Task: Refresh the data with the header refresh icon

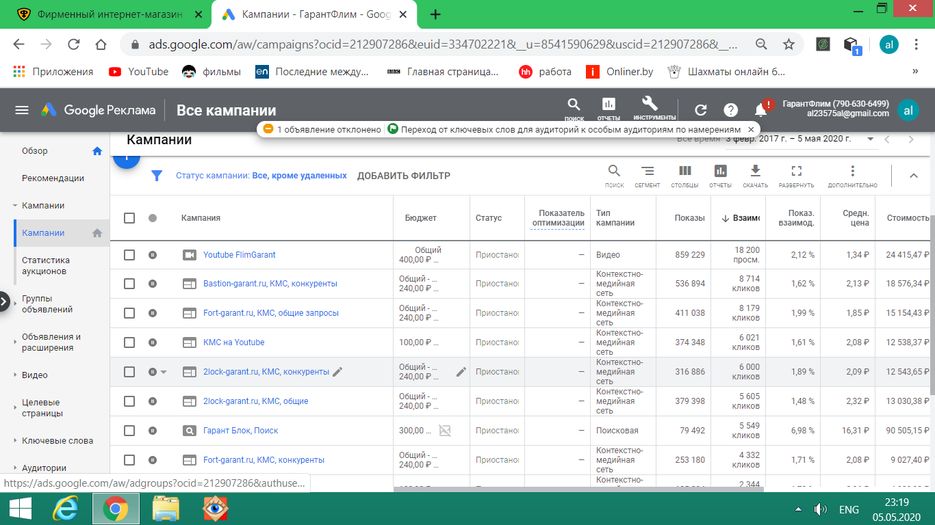Action: (x=701, y=110)
